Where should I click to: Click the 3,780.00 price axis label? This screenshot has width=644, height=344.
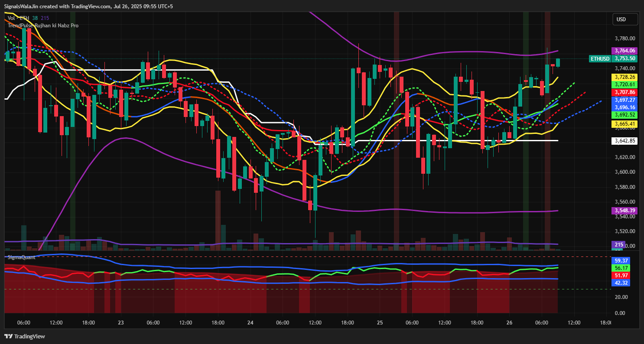pyautogui.click(x=625, y=39)
